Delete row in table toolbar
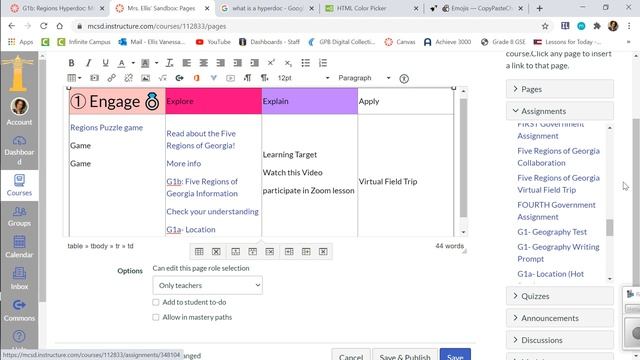 coord(270,252)
